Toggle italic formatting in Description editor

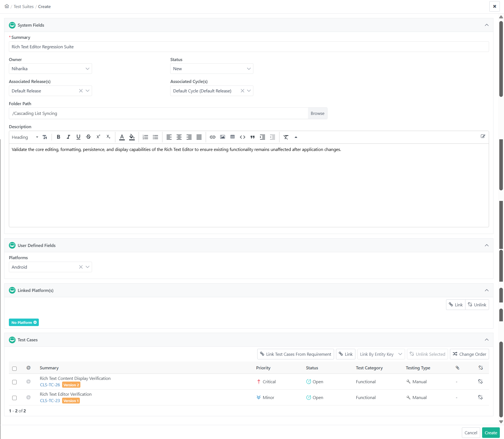pos(68,137)
